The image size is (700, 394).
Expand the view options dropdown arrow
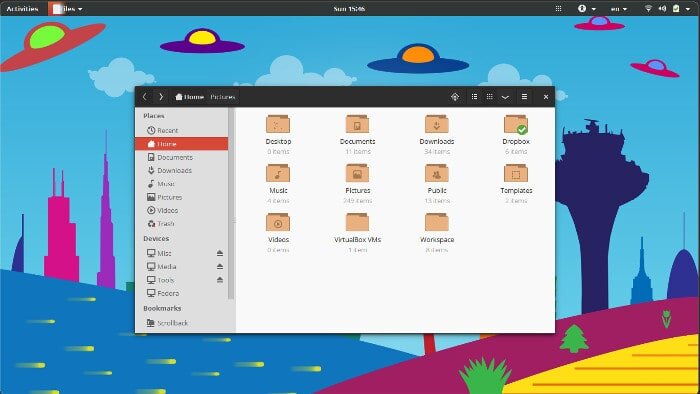pyautogui.click(x=505, y=97)
